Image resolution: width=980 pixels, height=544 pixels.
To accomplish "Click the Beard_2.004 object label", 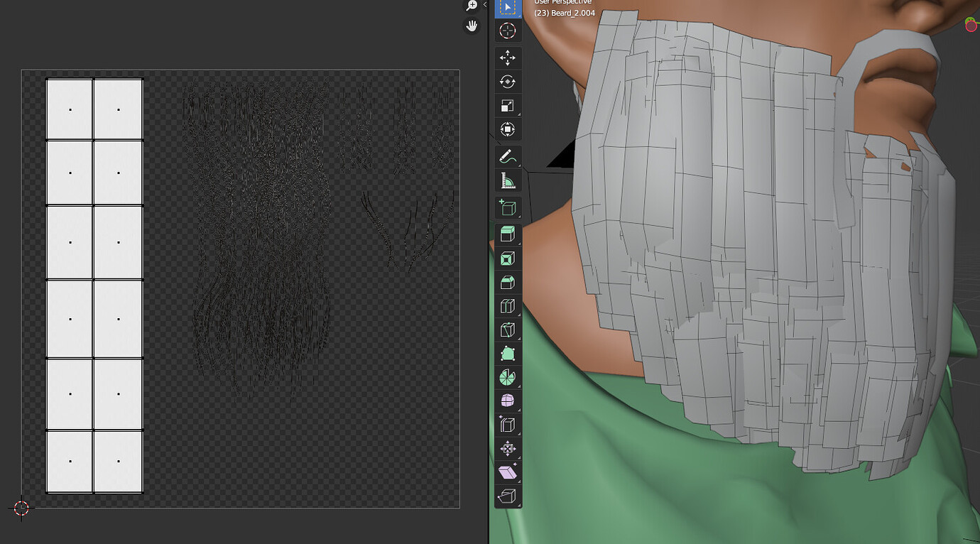I will [x=565, y=13].
